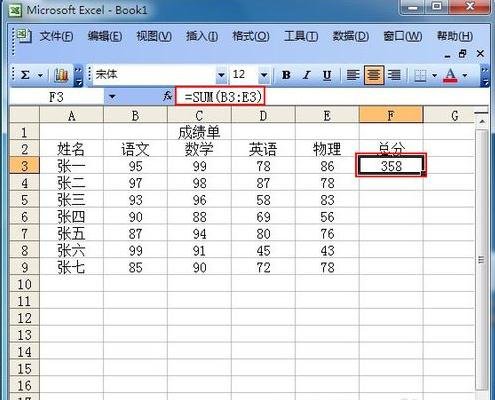
Task: Click the insert function fx icon
Action: pyautogui.click(x=167, y=97)
